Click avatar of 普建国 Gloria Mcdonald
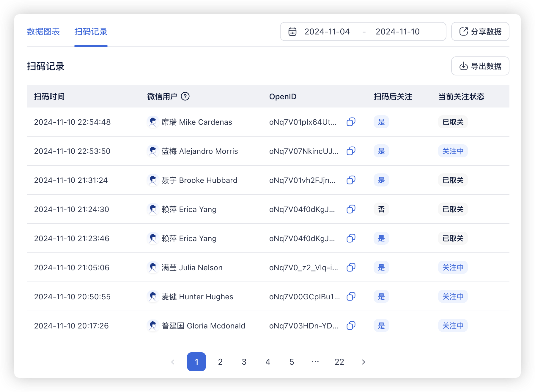Image resolution: width=535 pixels, height=392 pixels. 153,325
